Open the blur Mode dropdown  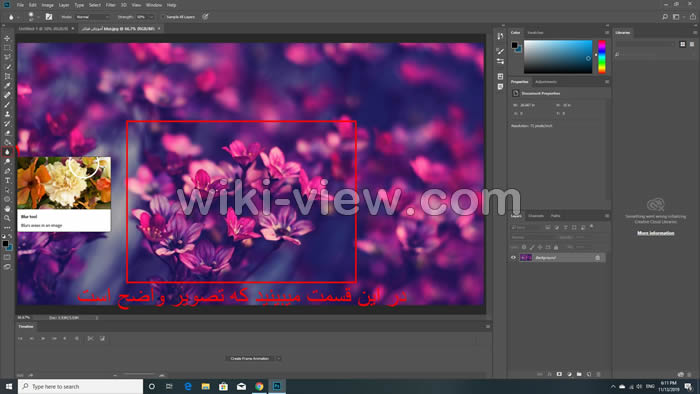coord(92,17)
